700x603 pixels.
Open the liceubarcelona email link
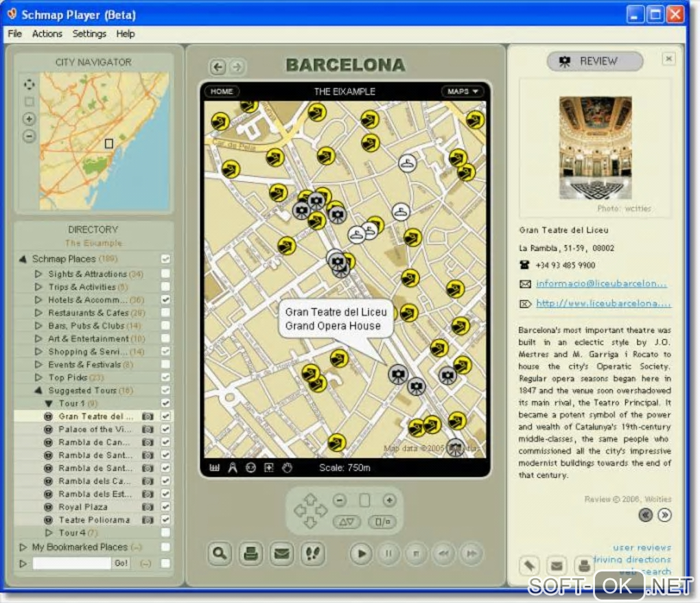point(601,284)
